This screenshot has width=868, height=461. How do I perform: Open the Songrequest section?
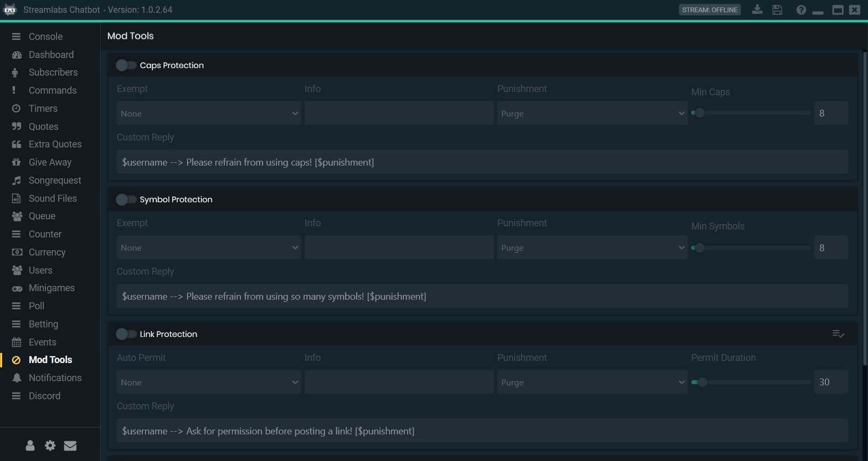click(x=54, y=180)
